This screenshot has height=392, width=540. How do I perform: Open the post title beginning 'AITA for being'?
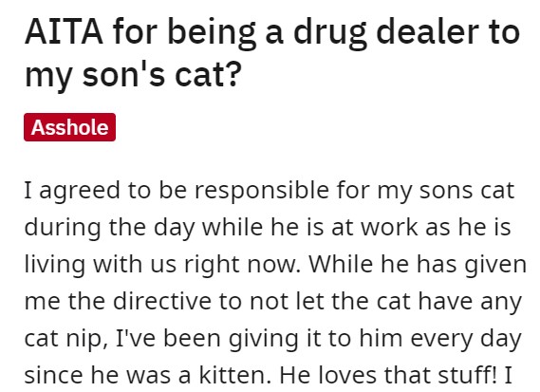pyautogui.click(x=272, y=53)
